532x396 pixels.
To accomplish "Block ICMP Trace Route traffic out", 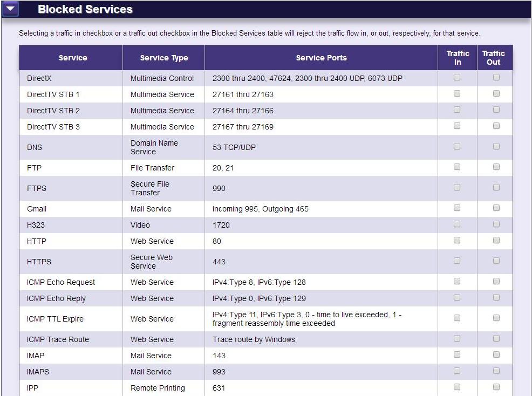I will [496, 338].
